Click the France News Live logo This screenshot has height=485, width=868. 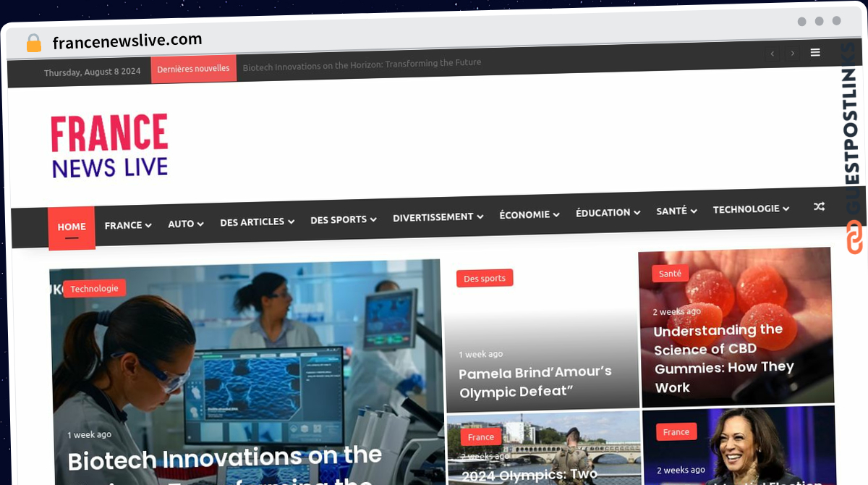click(109, 145)
